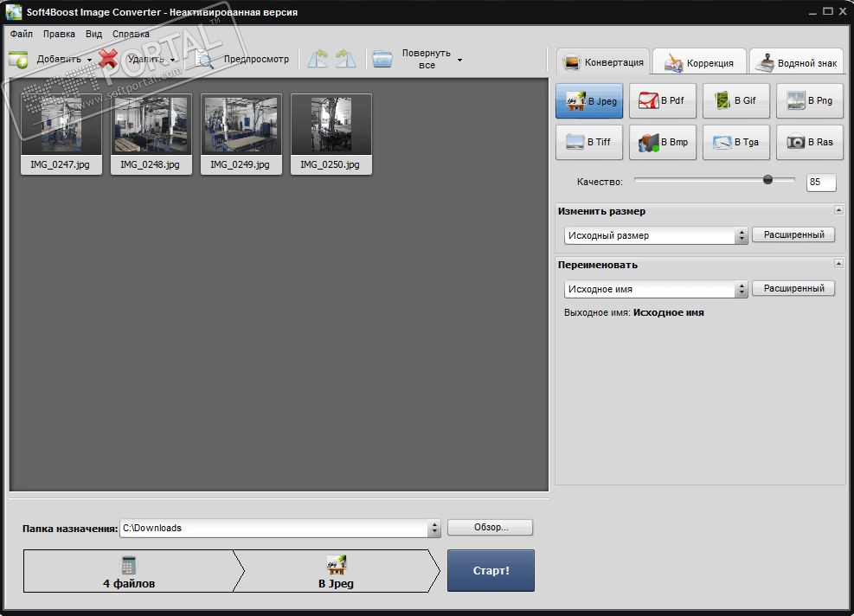The image size is (854, 616).
Task: Switch to the Водяной знак tab
Action: [x=796, y=62]
